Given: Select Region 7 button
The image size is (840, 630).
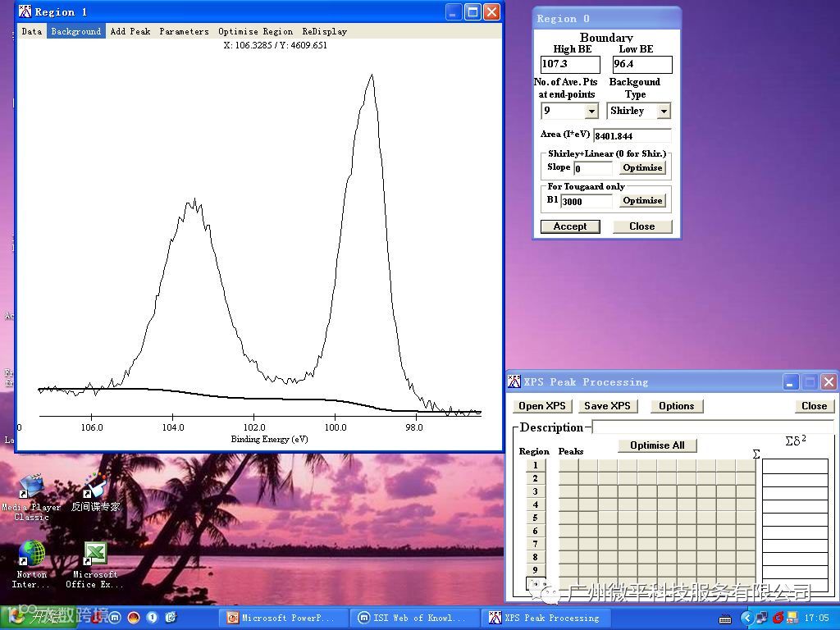Looking at the screenshot, I should [x=535, y=544].
